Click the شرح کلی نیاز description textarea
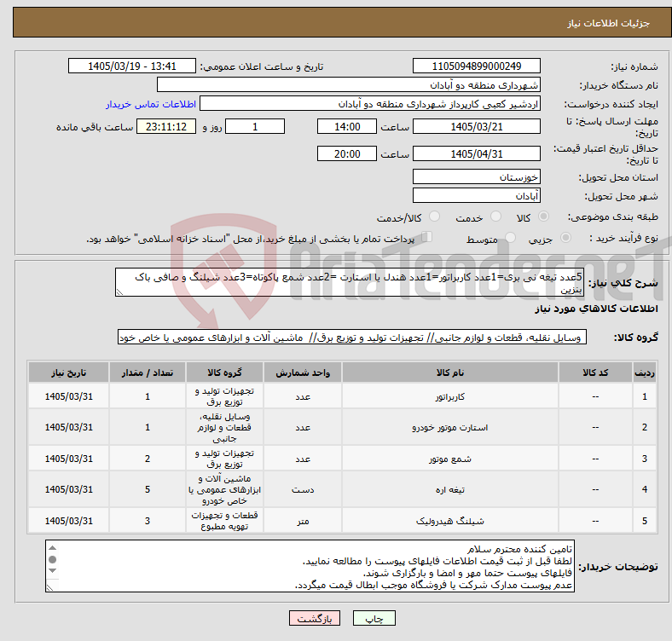This screenshot has width=672, height=641. (x=350, y=282)
